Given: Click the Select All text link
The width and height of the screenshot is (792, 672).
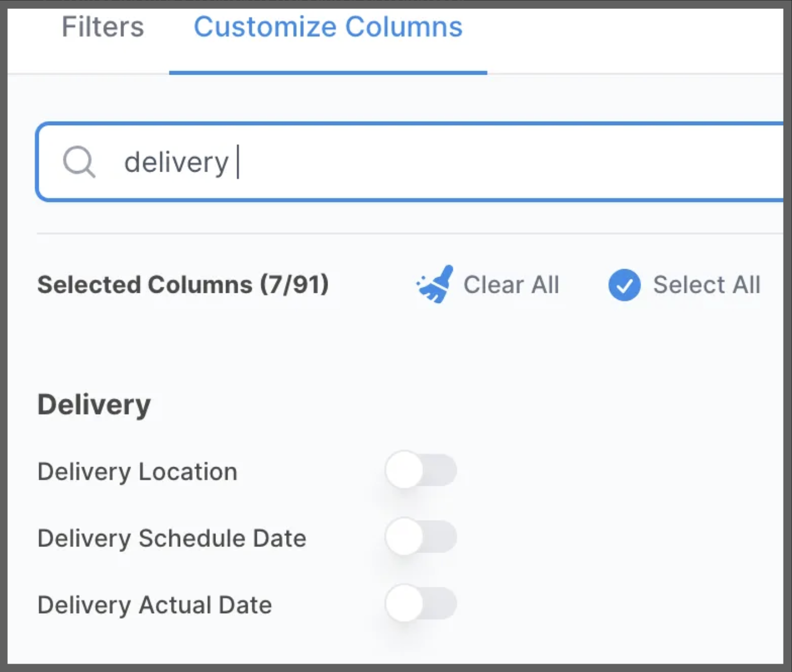Looking at the screenshot, I should click(x=707, y=285).
